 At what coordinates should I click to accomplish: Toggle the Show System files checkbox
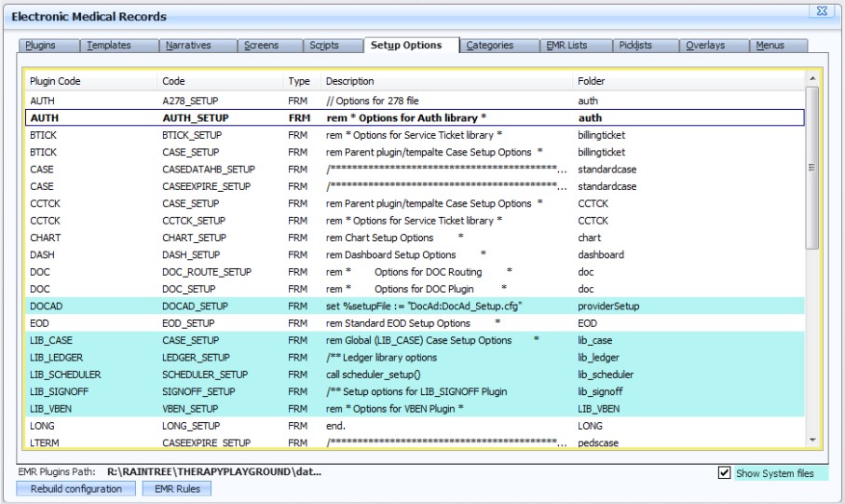pyautogui.click(x=724, y=472)
